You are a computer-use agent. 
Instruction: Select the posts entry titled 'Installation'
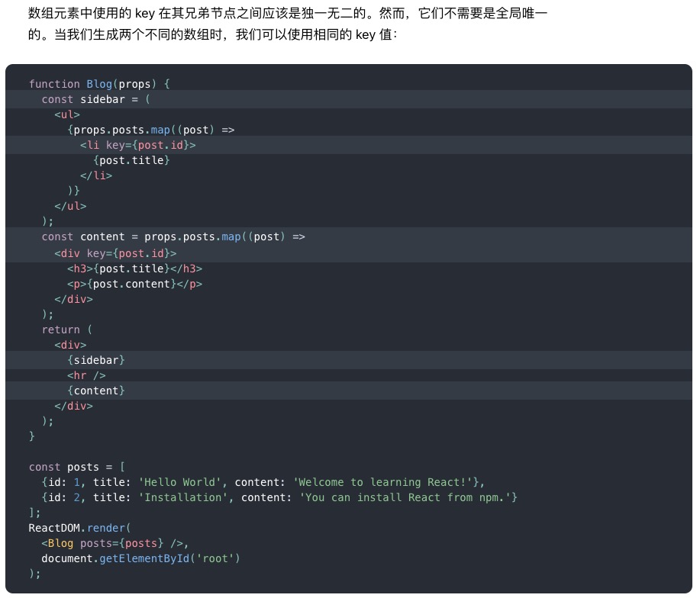click(x=279, y=497)
